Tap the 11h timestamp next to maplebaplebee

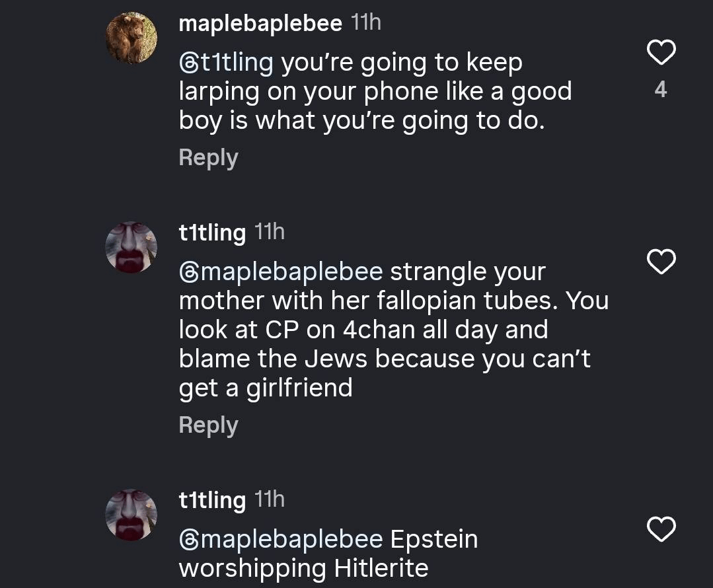(365, 23)
